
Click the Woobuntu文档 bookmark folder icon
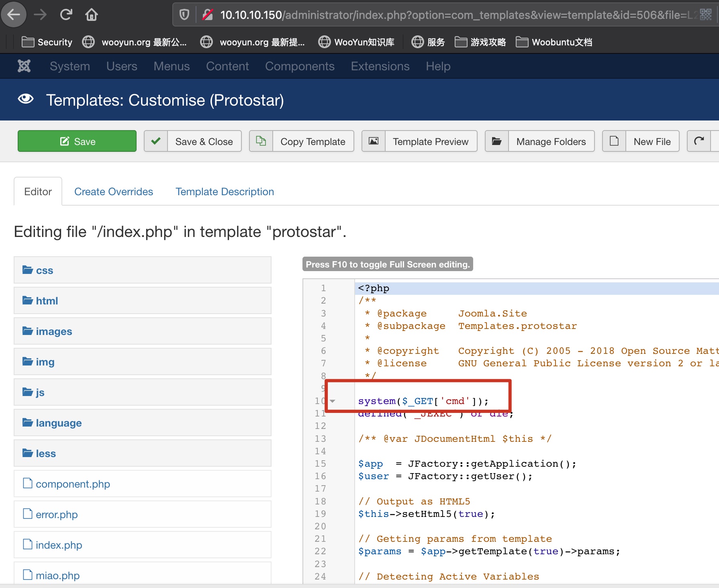coord(522,42)
